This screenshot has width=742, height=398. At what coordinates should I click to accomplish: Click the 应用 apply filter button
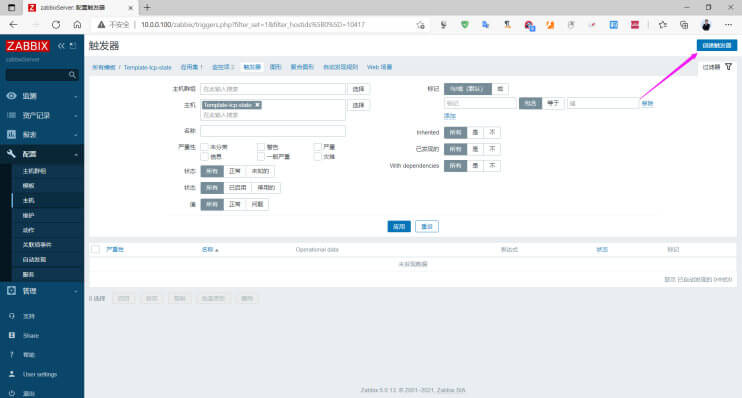point(399,226)
